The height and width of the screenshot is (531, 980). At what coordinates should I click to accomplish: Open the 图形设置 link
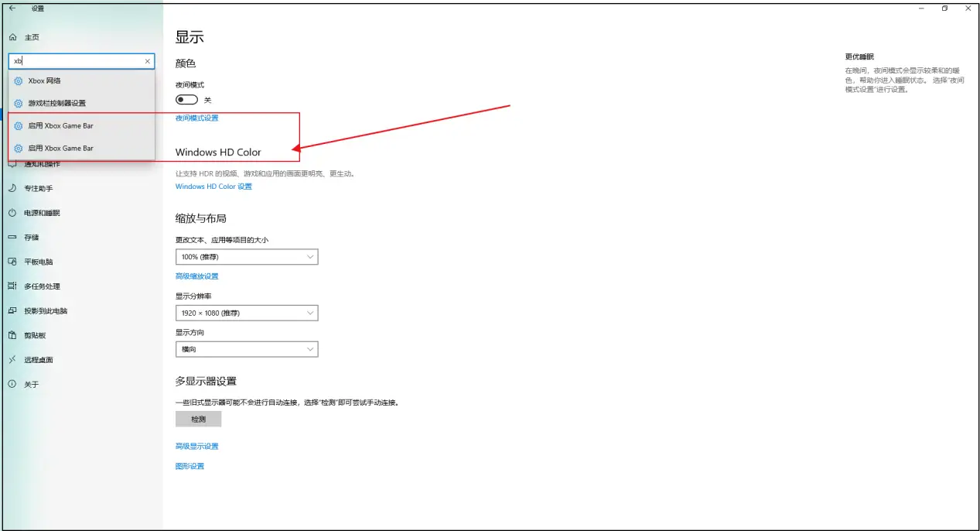tap(190, 467)
